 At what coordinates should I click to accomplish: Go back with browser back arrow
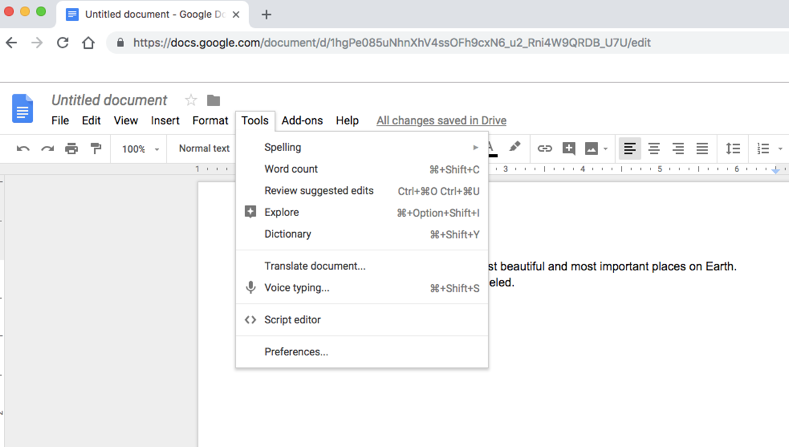[12, 43]
